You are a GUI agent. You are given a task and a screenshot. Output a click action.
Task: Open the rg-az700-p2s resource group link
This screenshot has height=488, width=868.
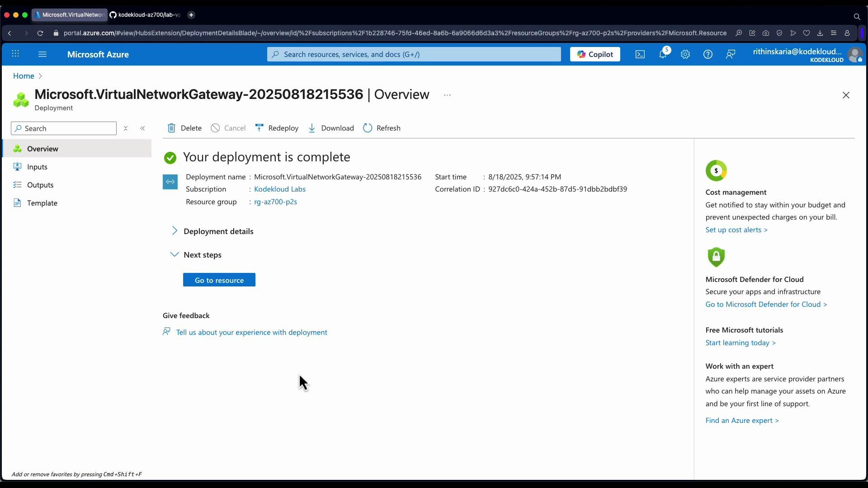(275, 202)
